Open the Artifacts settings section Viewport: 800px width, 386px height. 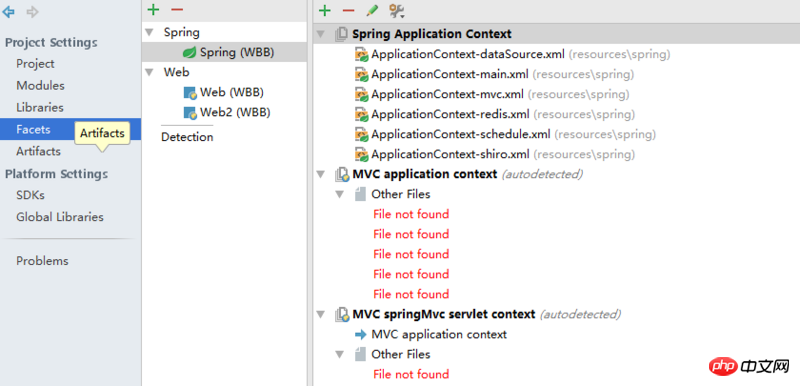coord(38,151)
